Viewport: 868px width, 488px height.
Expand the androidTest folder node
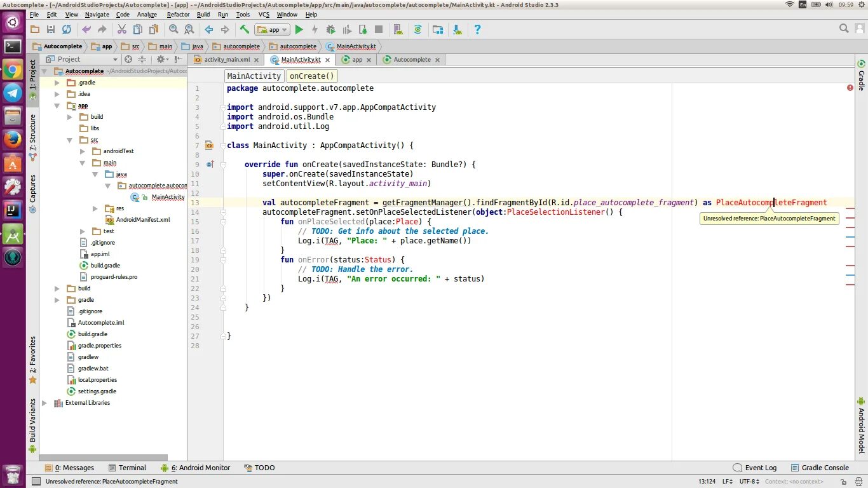(83, 151)
